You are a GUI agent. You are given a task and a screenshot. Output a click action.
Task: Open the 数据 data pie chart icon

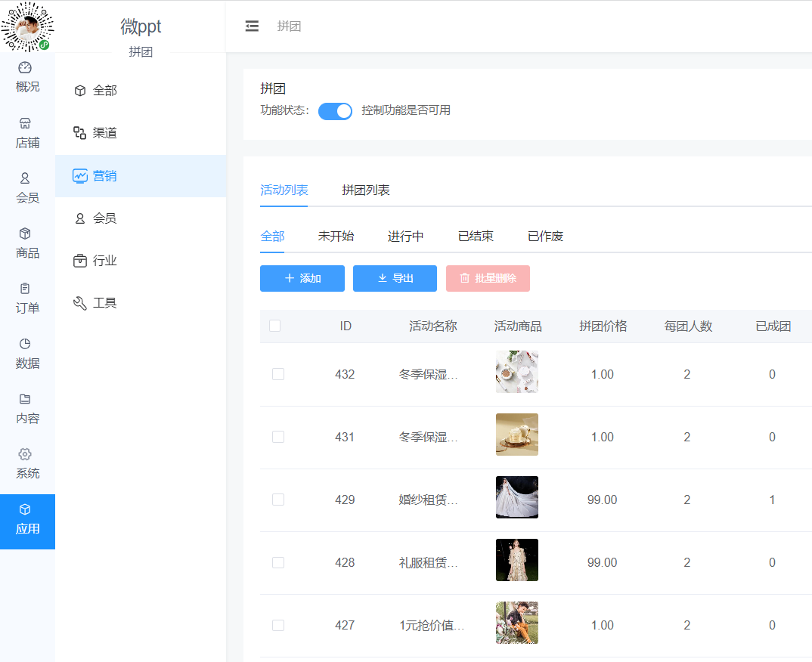pos(25,344)
